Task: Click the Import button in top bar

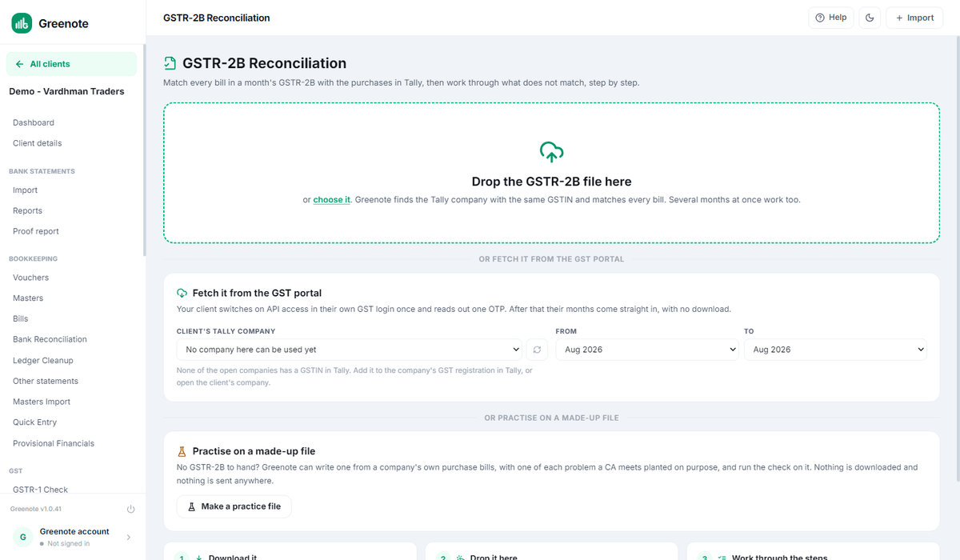Action: (914, 18)
